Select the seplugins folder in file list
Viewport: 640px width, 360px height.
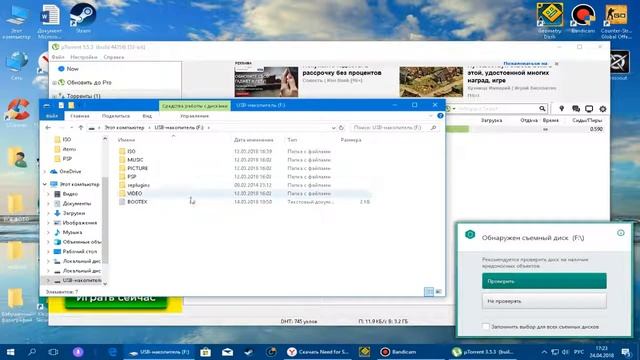tap(138, 185)
